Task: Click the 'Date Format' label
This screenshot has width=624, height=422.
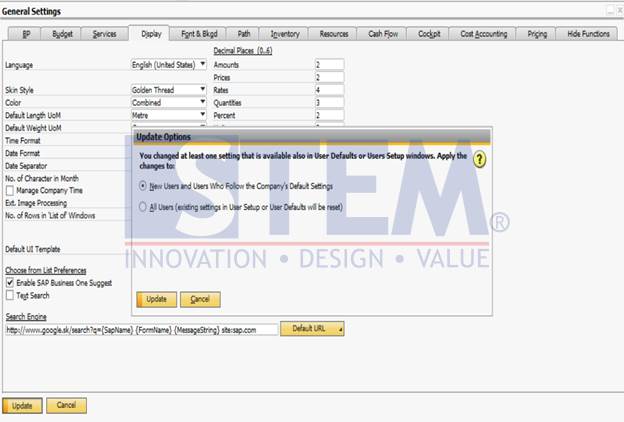Action: 22,153
